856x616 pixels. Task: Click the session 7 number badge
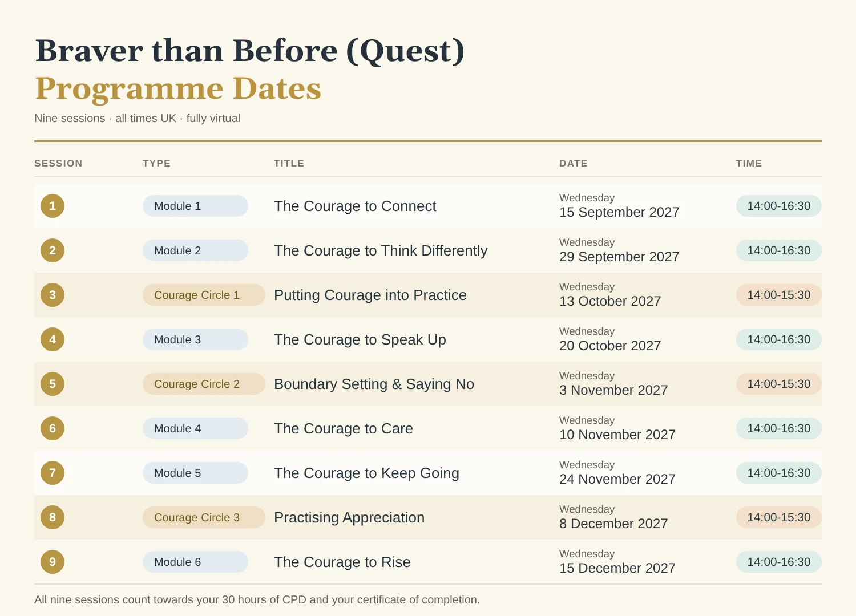[x=53, y=473]
